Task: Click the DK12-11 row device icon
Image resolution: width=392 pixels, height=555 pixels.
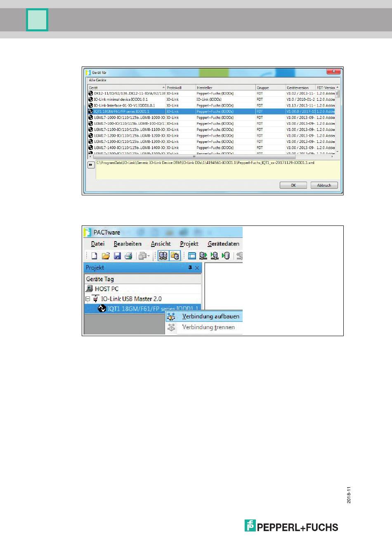Action: pyautogui.click(x=91, y=93)
